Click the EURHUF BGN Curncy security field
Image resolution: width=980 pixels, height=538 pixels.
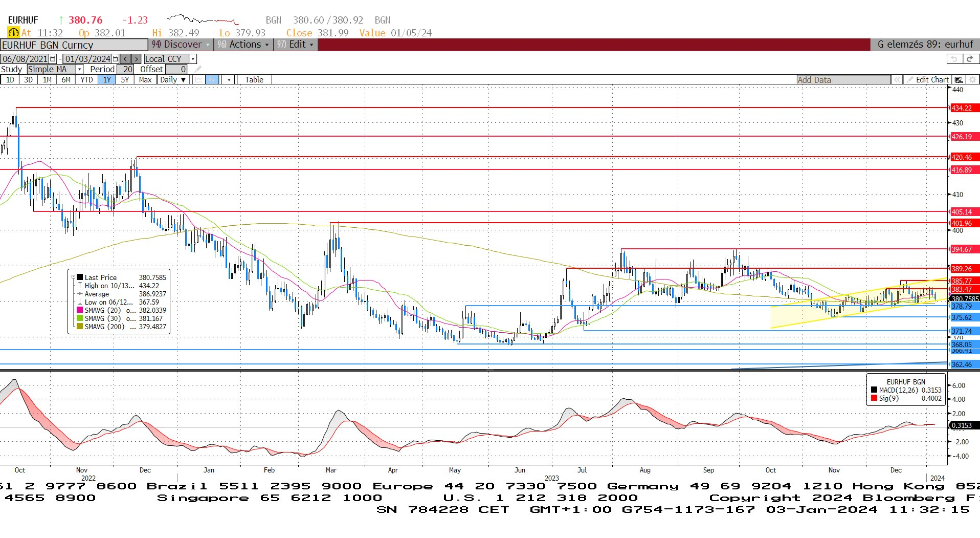point(74,45)
